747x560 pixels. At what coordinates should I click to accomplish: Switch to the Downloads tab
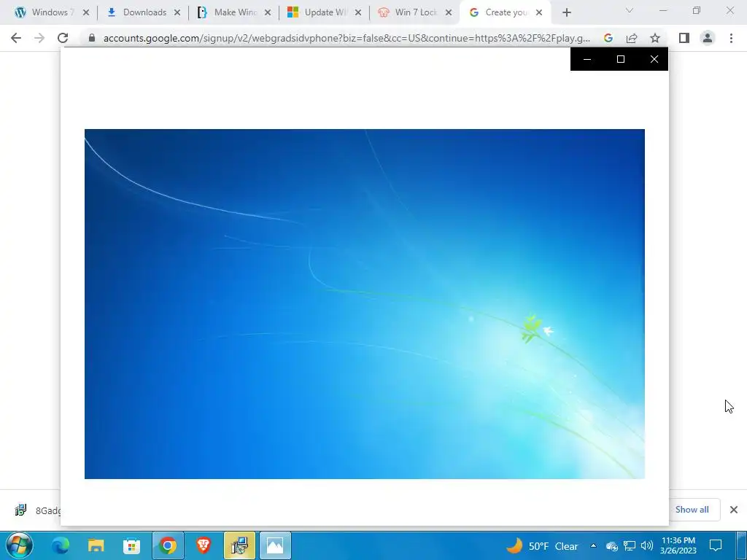click(138, 12)
